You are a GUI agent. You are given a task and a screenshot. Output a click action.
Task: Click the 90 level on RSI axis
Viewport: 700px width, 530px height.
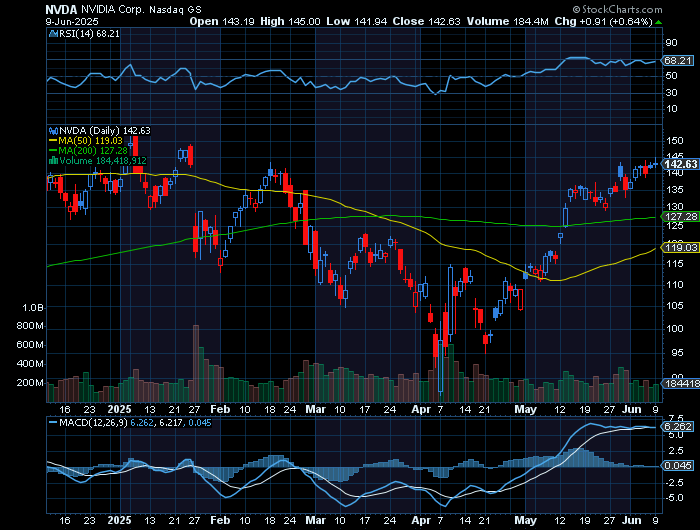[x=671, y=43]
